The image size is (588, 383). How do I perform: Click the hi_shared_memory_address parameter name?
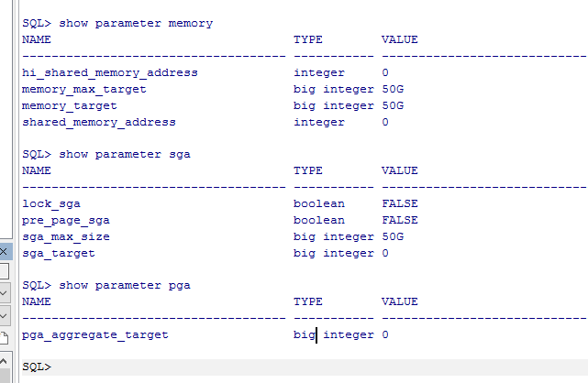pyautogui.click(x=110, y=72)
